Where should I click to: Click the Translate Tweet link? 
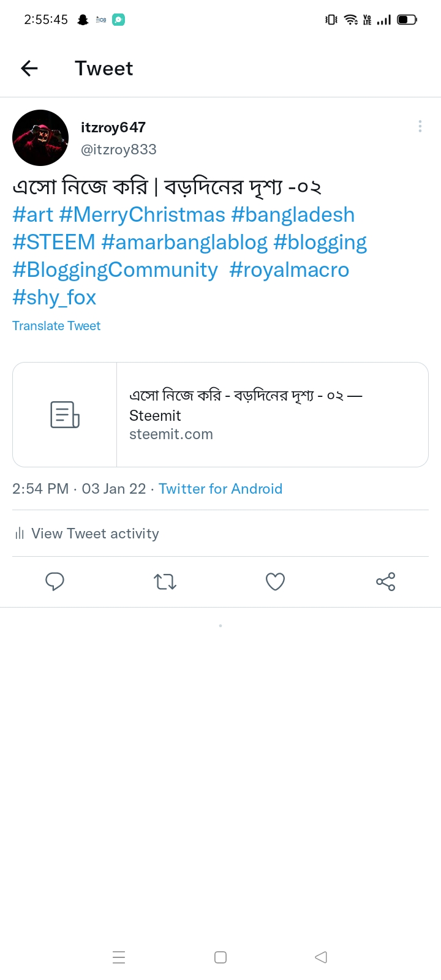(56, 326)
